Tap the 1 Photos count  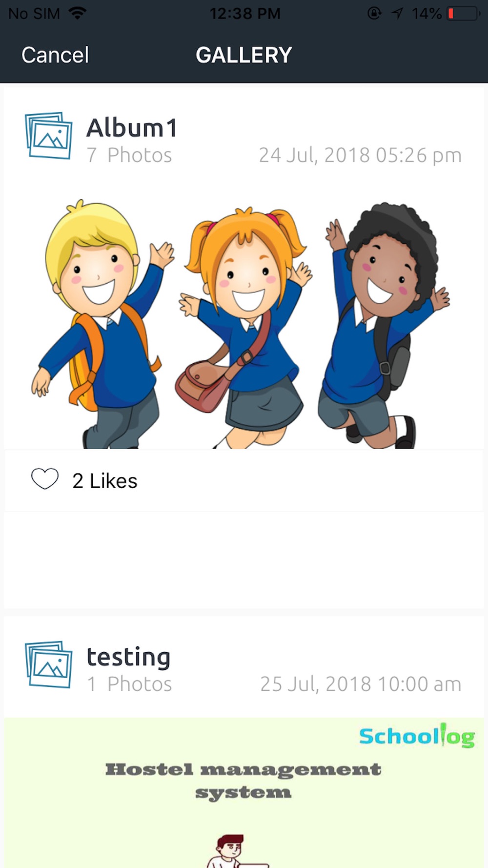(129, 684)
